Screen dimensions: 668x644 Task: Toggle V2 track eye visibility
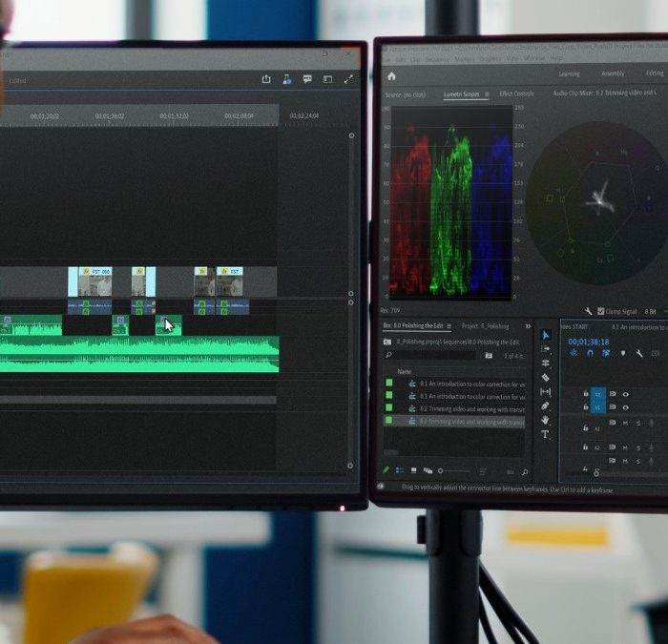tap(626, 394)
